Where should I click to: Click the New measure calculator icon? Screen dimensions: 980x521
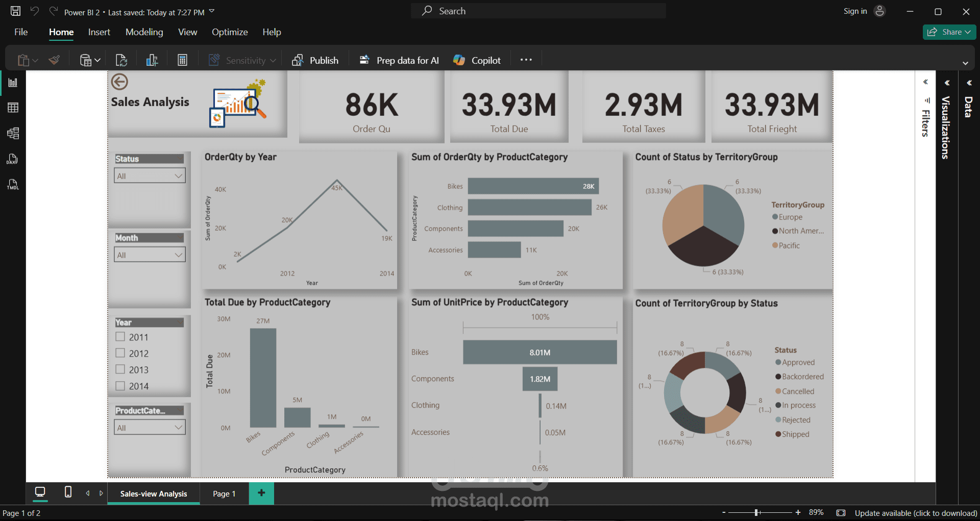pyautogui.click(x=182, y=60)
